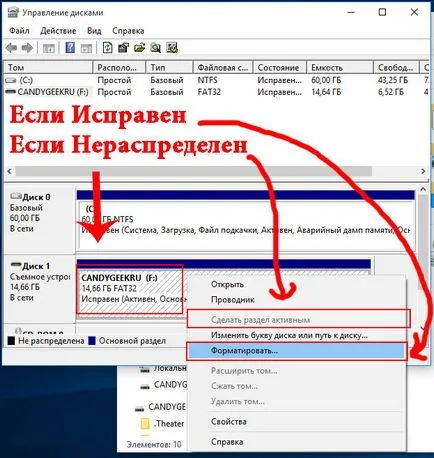Open the Файл menu
Screen dimensions: 434x458
click(19, 31)
